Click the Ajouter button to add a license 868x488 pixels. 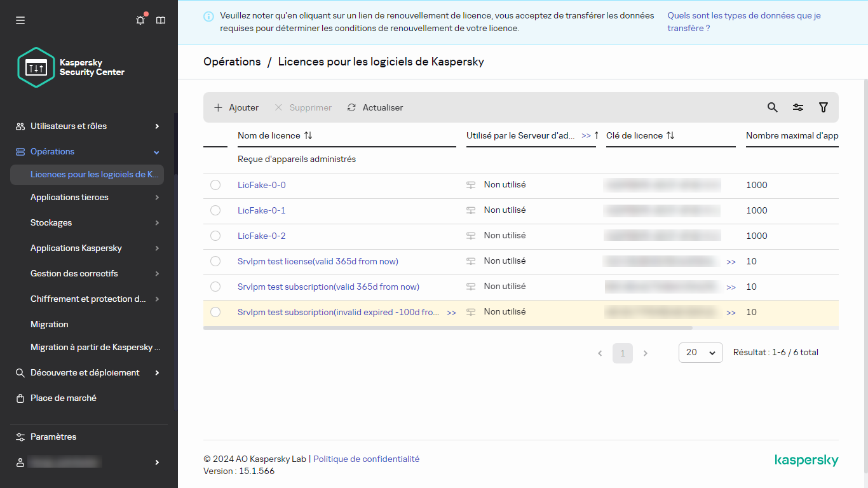coord(236,107)
